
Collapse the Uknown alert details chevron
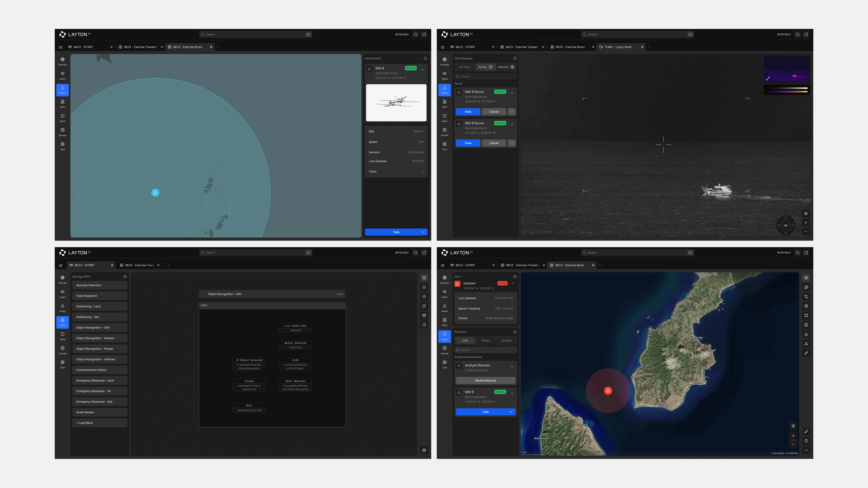point(513,283)
